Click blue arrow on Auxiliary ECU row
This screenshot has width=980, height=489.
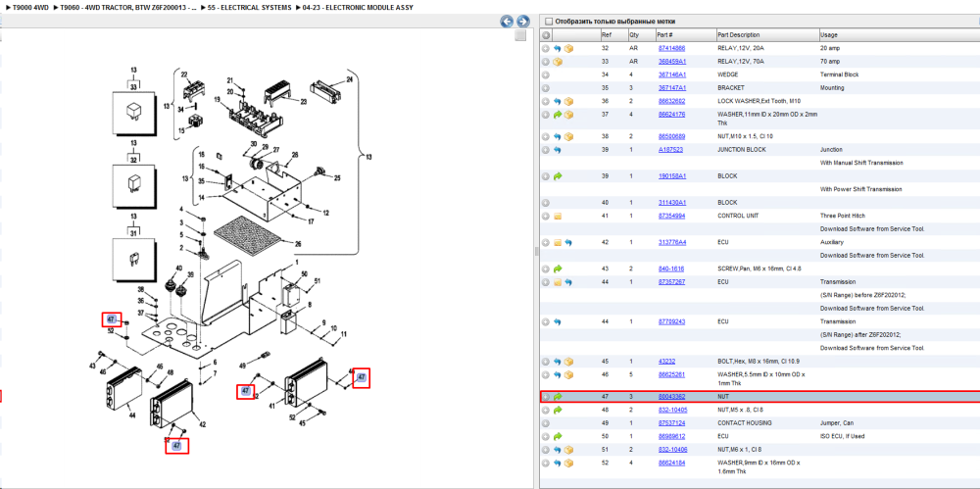coord(568,242)
